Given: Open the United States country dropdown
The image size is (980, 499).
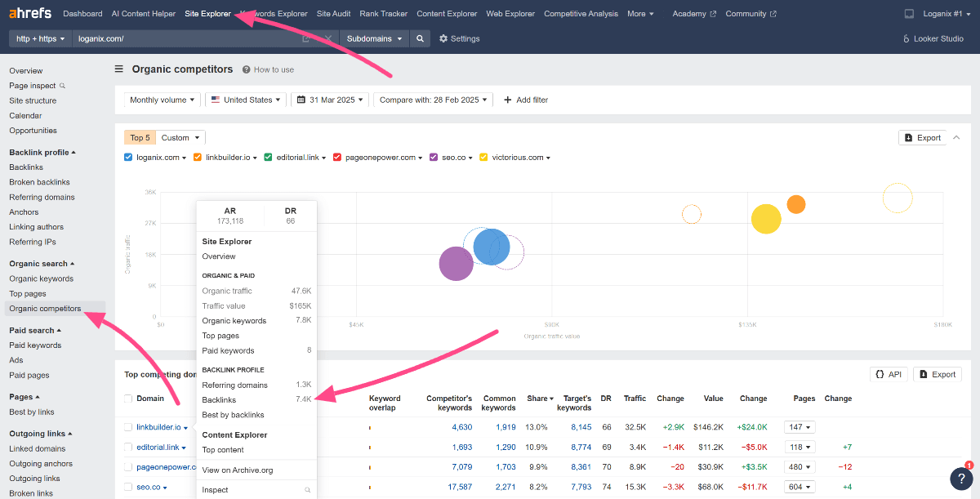Looking at the screenshot, I should [246, 100].
